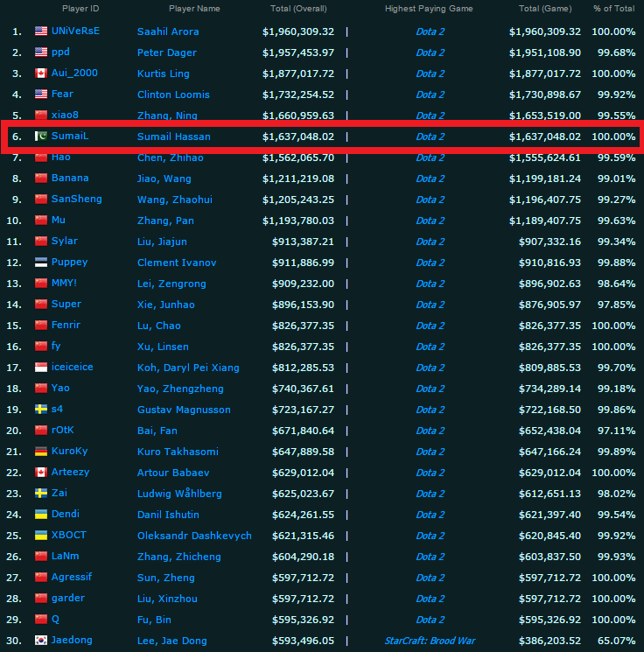Select the $1,960,309.32 overall total for UNiVeRsE
The height and width of the screenshot is (652, 644).
298,32
